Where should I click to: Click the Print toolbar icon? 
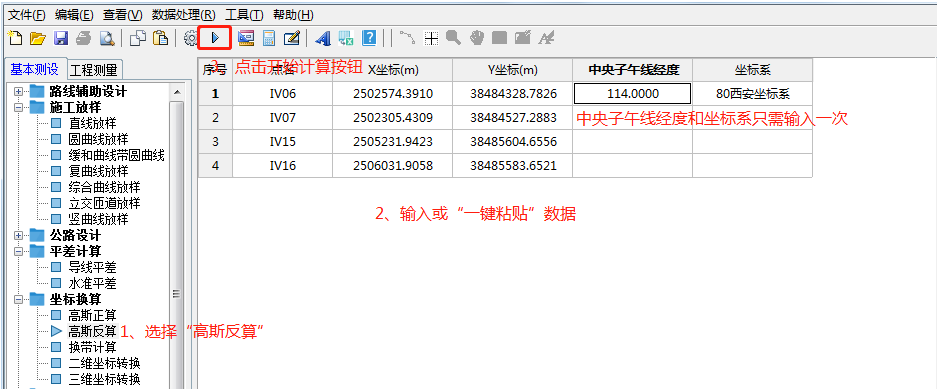[84, 39]
